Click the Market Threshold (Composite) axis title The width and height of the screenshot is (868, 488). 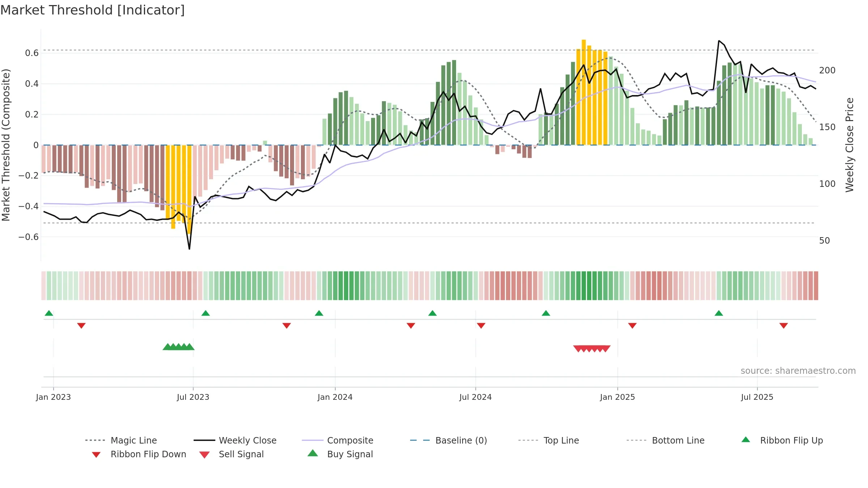click(6, 145)
